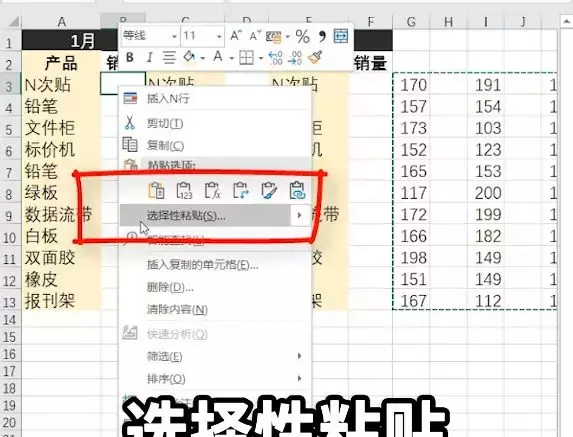Select row 5 header
This screenshot has height=437, width=573.
coord(10,129)
